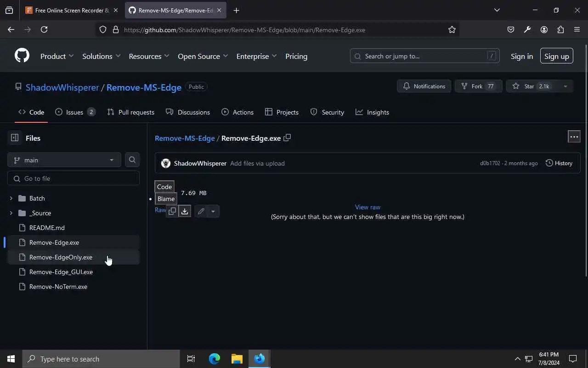Expand the Batch folder

click(11, 198)
